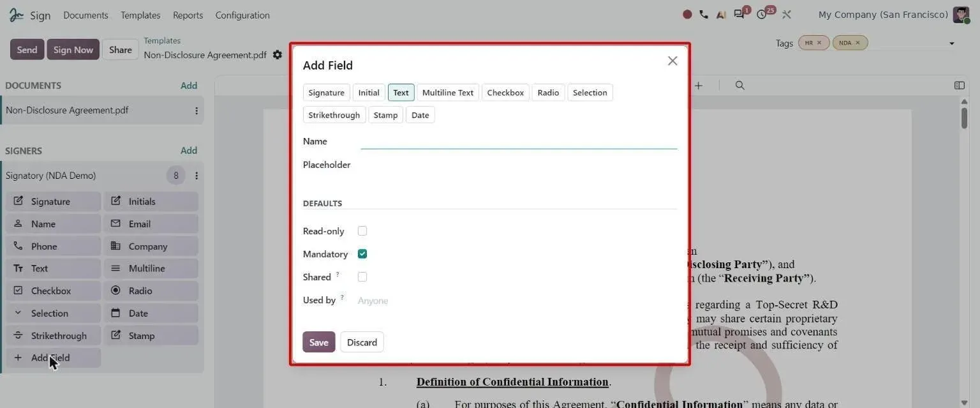Choose the Text type in Add Field

pyautogui.click(x=401, y=93)
